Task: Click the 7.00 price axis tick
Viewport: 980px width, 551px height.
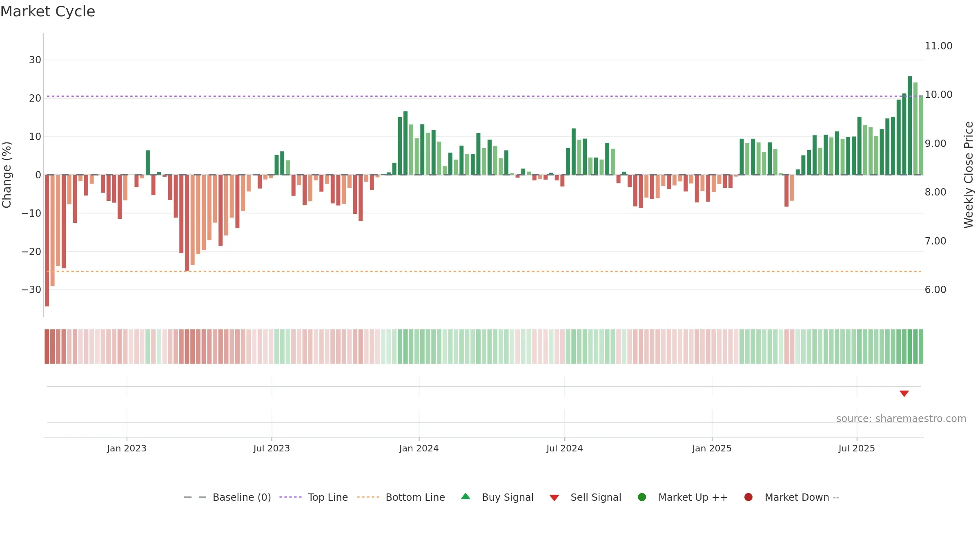Action: click(x=935, y=241)
